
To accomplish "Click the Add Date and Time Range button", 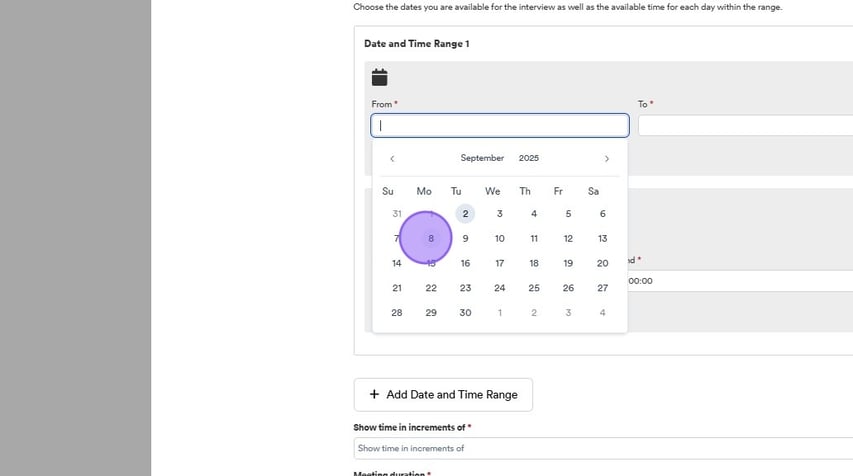I will point(443,394).
